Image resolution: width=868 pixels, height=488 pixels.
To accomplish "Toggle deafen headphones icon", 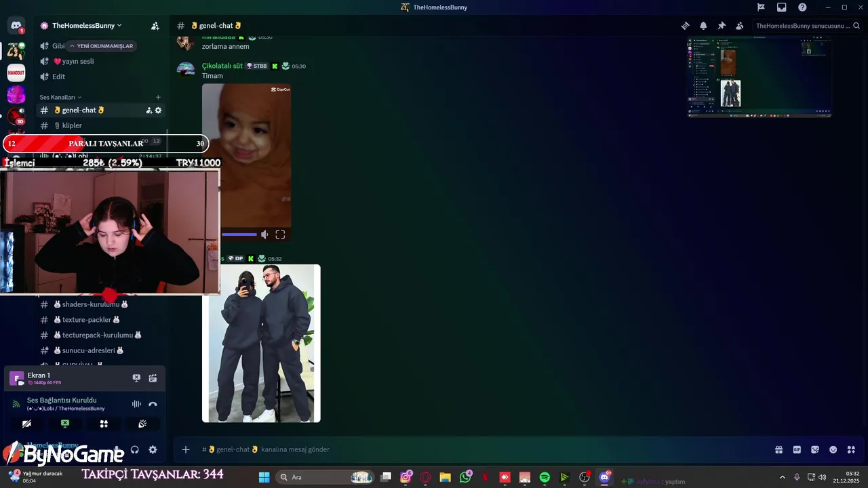I will (x=134, y=449).
